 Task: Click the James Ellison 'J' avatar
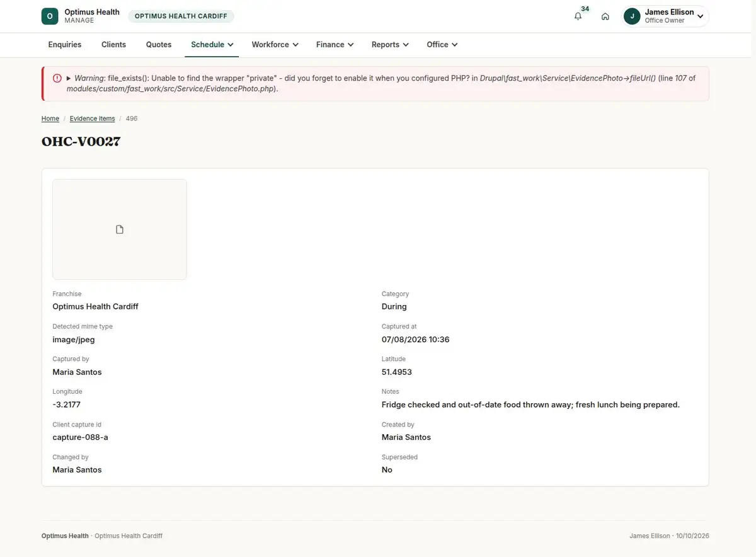(x=632, y=16)
